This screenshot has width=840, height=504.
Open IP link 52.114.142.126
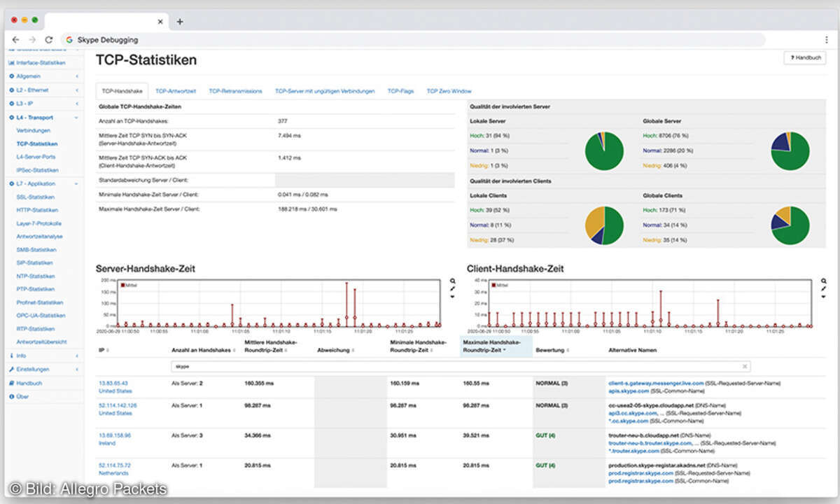[118, 405]
